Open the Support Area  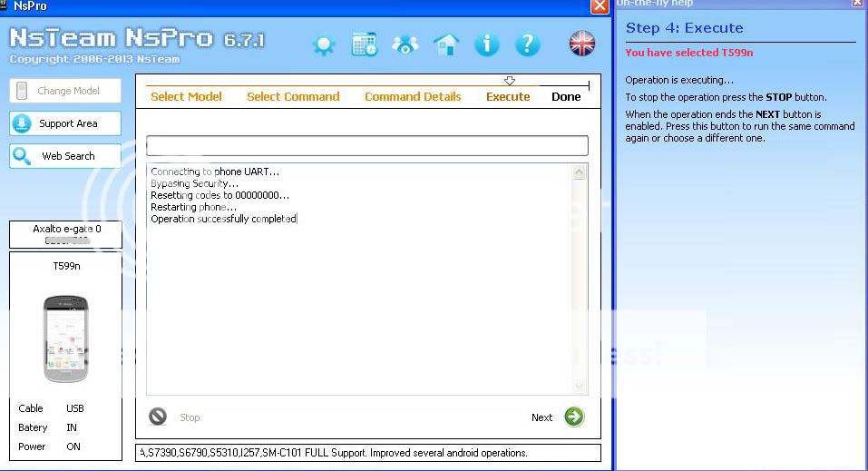point(65,123)
